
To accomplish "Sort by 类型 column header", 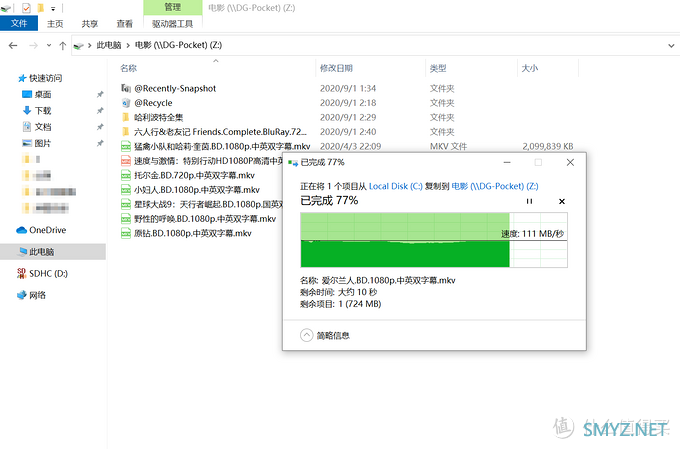I will (438, 68).
